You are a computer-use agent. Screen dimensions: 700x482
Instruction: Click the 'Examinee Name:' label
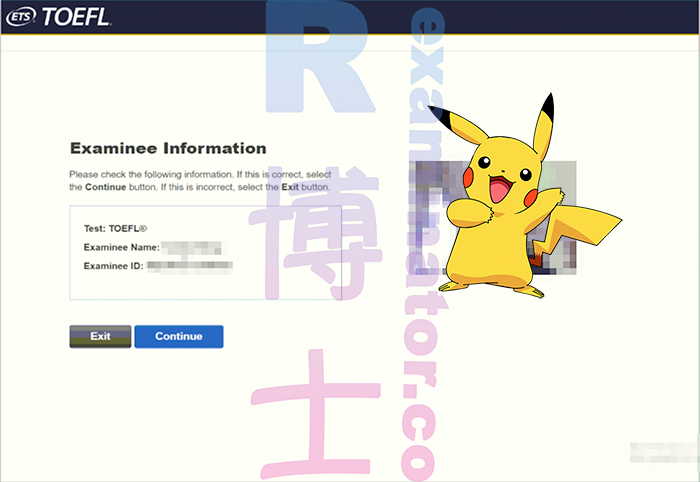click(121, 247)
